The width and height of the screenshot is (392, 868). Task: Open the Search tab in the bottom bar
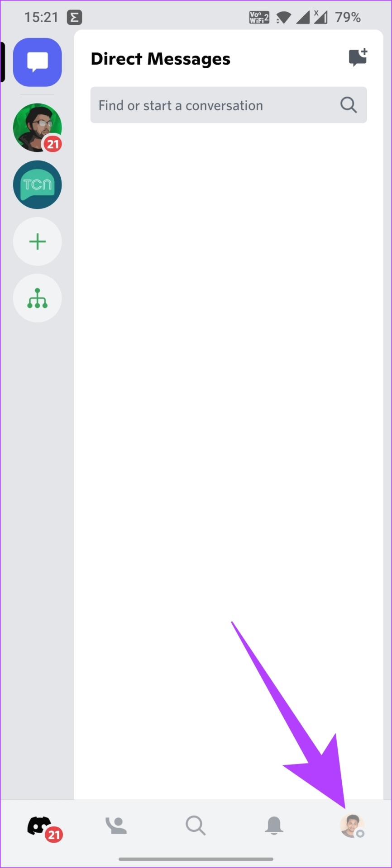pyautogui.click(x=196, y=826)
